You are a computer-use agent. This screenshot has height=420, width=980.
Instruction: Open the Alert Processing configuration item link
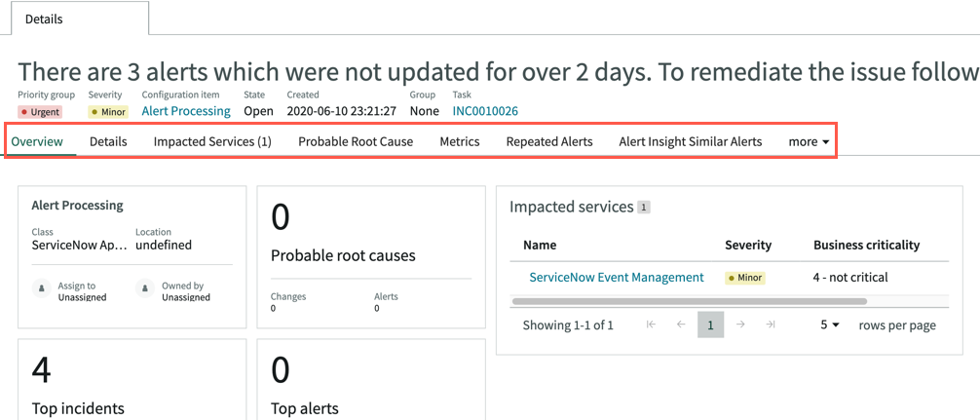(x=186, y=111)
